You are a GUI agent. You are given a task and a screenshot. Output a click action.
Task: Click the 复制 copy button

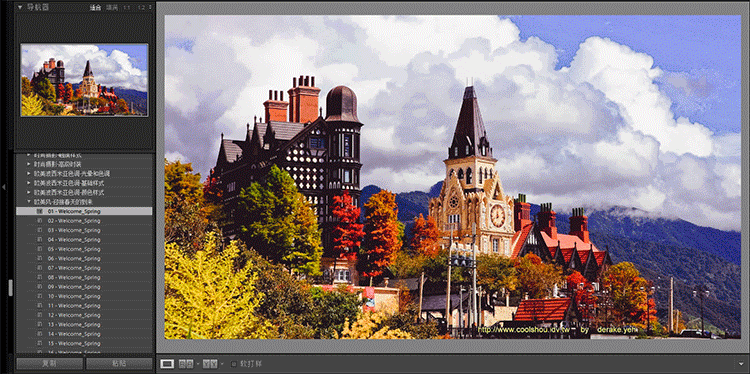point(50,363)
